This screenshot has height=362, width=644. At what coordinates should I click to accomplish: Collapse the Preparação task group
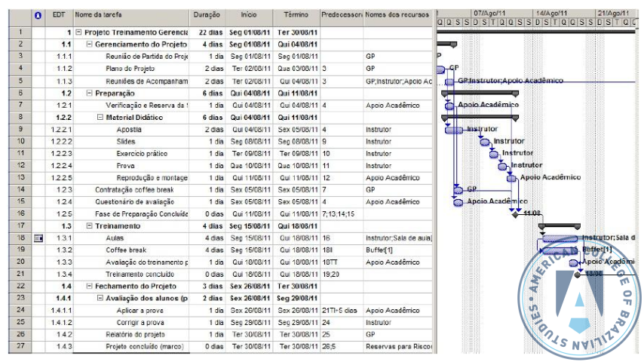pos(89,94)
